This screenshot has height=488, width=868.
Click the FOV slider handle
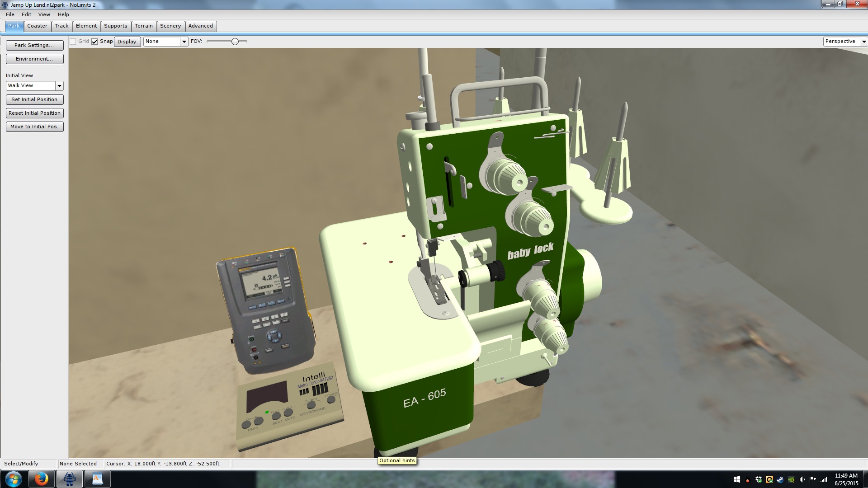(x=235, y=42)
